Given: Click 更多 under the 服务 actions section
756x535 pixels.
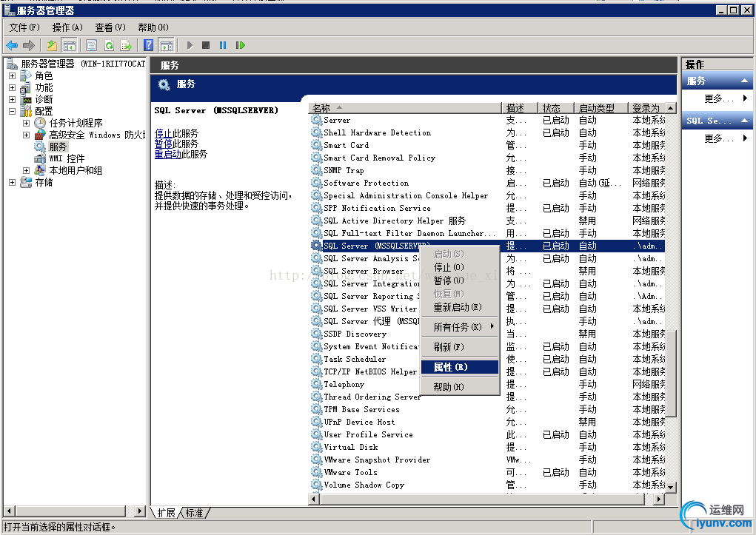Looking at the screenshot, I should 718,99.
